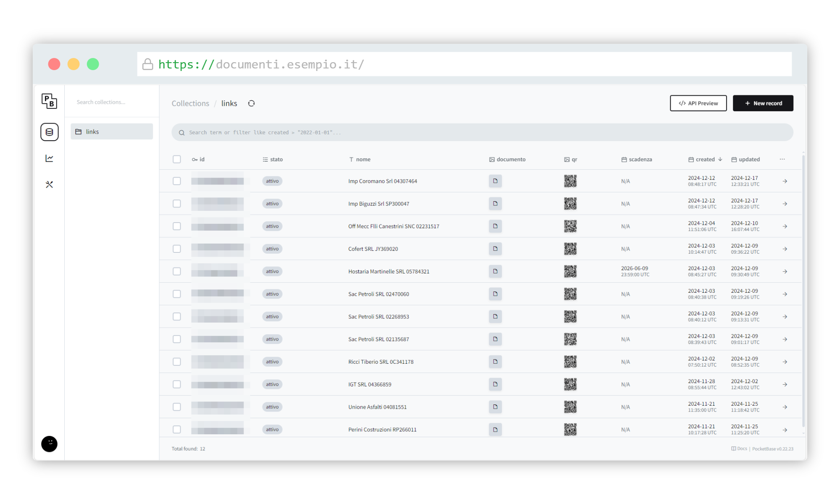
Task: Sort by the nome column header
Action: pos(360,159)
